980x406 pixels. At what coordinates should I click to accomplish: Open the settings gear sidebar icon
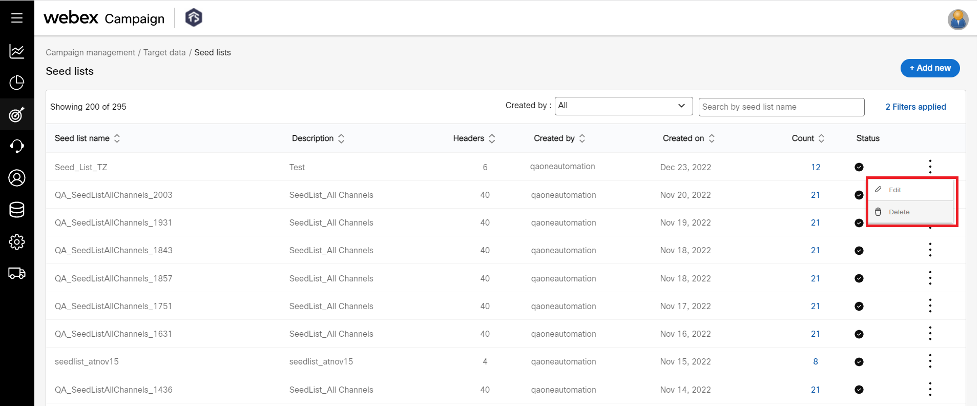pyautogui.click(x=17, y=241)
